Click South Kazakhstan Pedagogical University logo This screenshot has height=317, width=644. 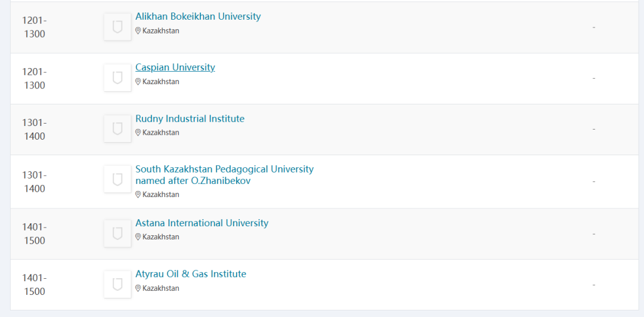click(x=117, y=179)
